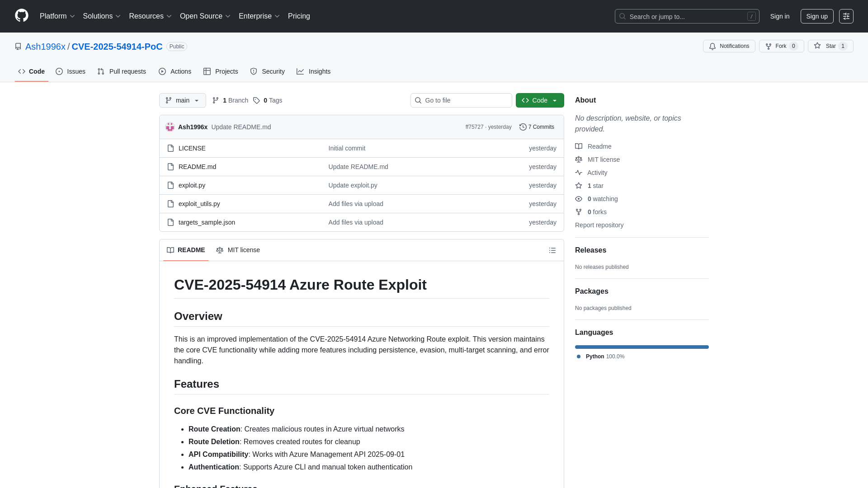Switch to the Actions tab

[x=175, y=71]
